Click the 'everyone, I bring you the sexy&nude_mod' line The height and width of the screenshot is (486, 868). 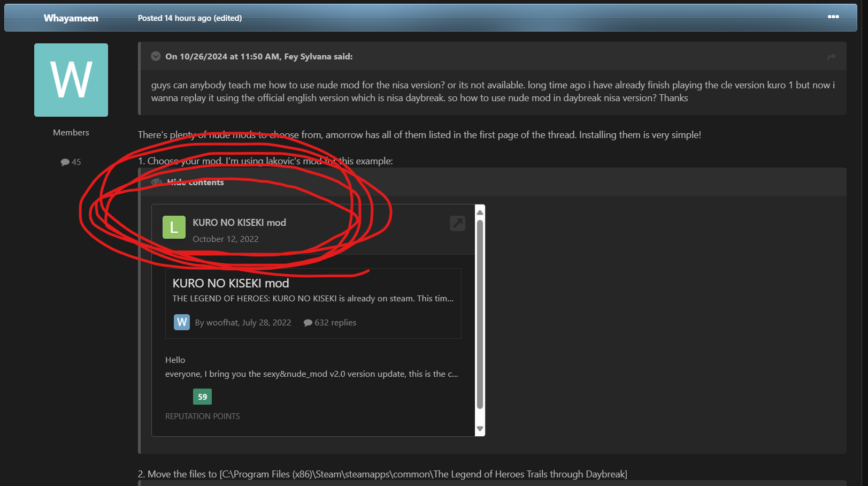(312, 374)
